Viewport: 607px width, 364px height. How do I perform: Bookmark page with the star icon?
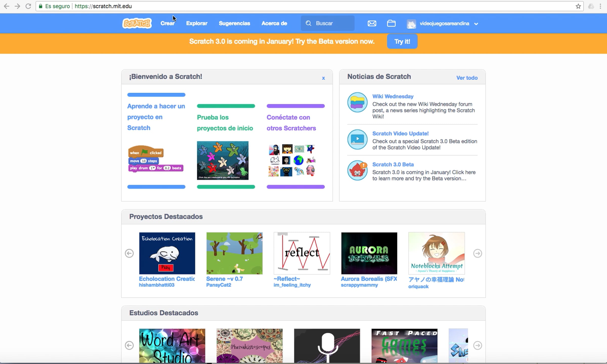578,6
